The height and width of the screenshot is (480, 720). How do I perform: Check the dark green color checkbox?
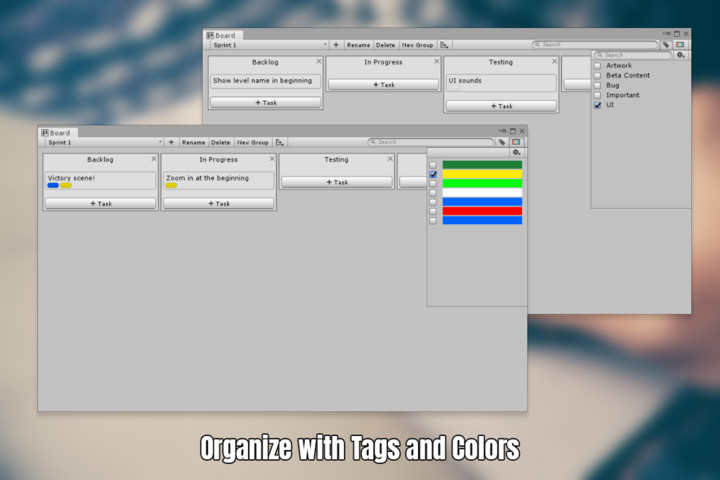click(433, 165)
